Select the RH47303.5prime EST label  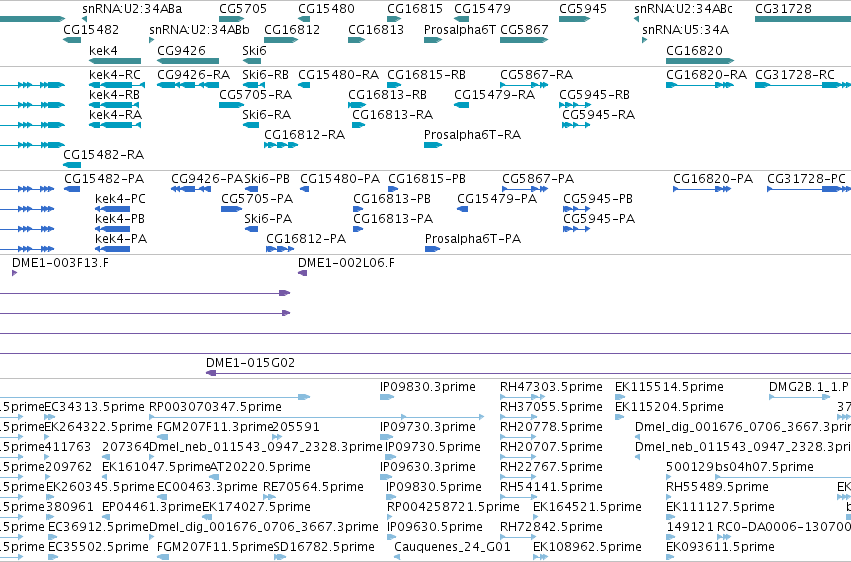(x=551, y=387)
